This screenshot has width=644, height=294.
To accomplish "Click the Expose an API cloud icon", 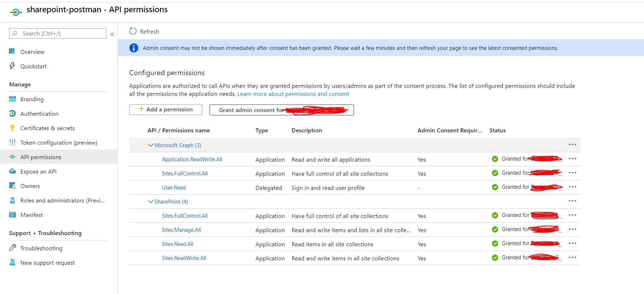I will 12,171.
